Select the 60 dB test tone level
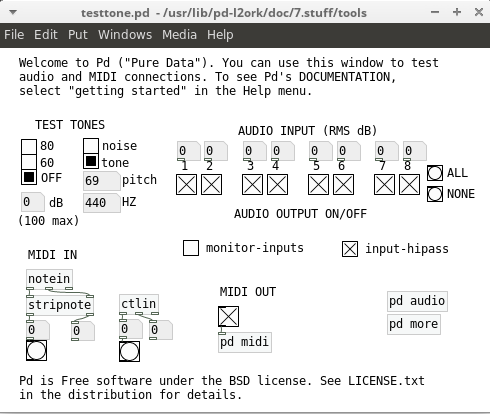 coord(29,162)
